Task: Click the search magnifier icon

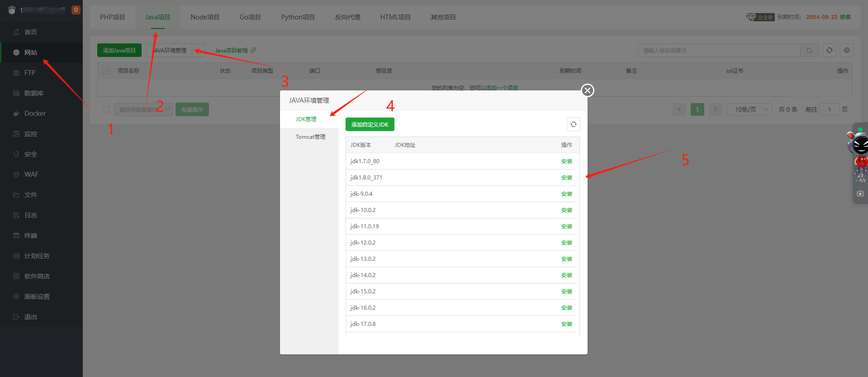Action: [x=809, y=51]
